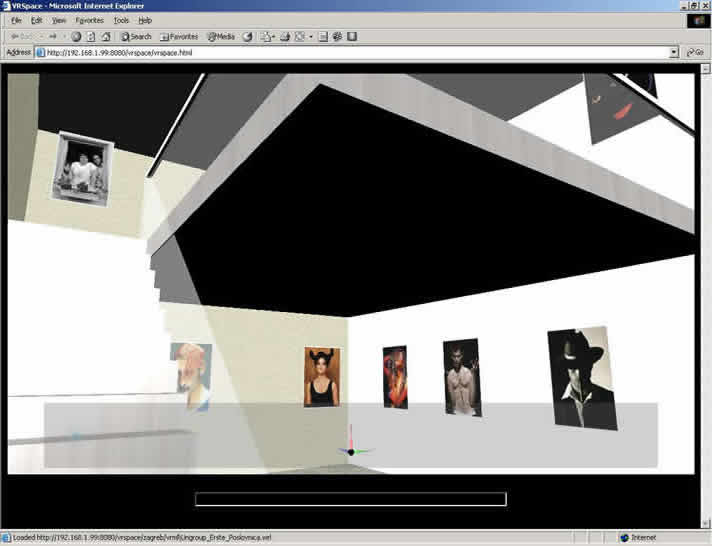712x546 pixels.
Task: Click the Back navigation button
Action: pos(20,36)
